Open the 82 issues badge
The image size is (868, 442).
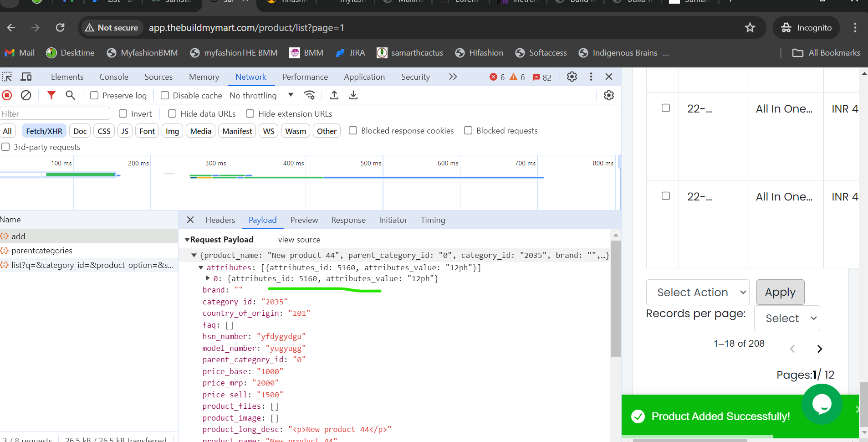pos(542,77)
